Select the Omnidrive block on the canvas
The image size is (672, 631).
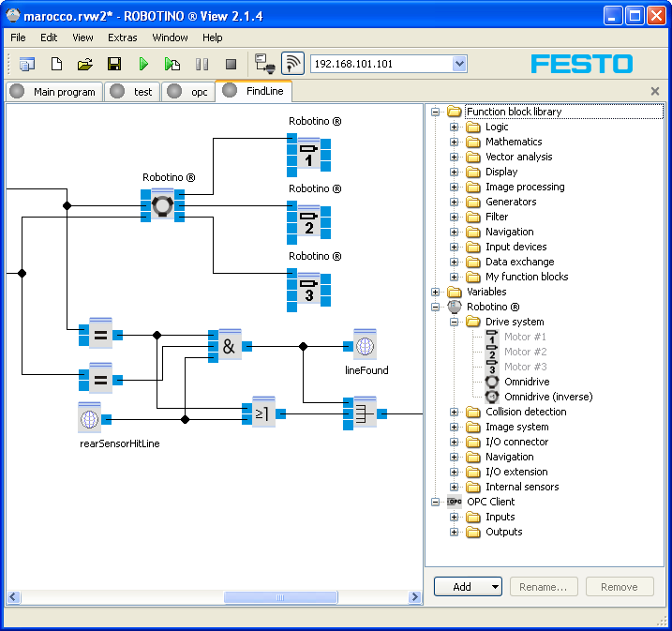click(163, 204)
